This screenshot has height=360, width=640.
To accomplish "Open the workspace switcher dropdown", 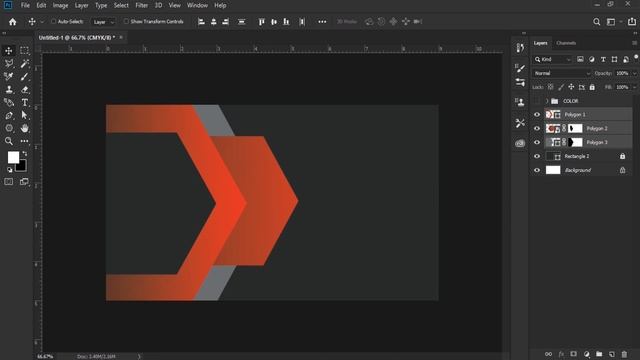I will 613,22.
